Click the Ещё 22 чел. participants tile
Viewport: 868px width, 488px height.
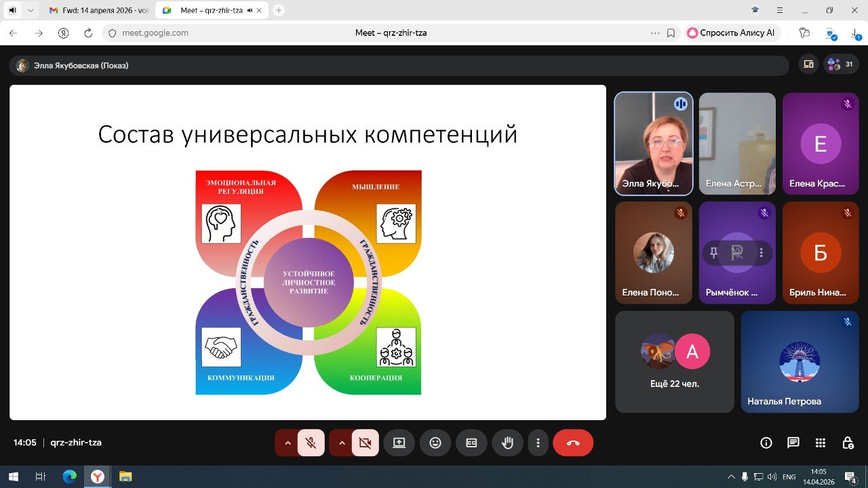pos(674,361)
